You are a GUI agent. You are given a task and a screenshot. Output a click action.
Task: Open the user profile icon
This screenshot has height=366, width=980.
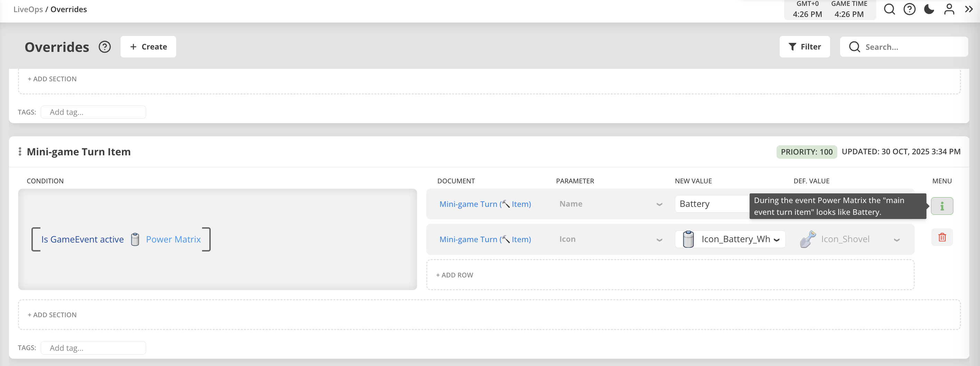pos(949,9)
